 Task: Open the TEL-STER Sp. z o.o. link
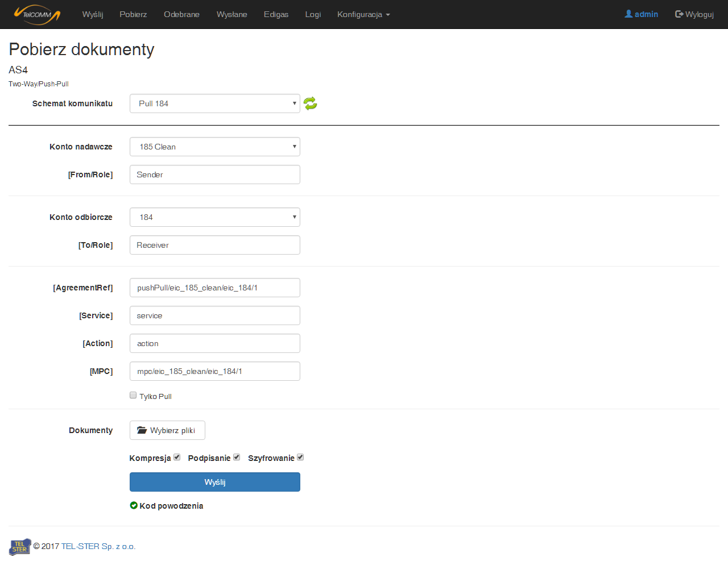point(98,546)
